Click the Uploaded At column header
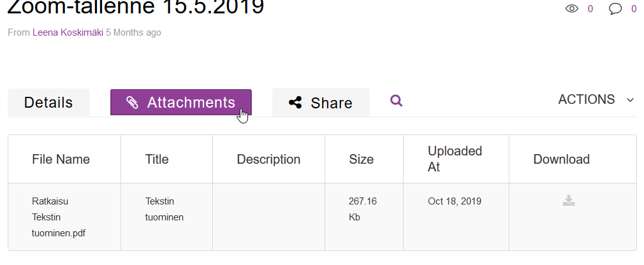 [455, 159]
